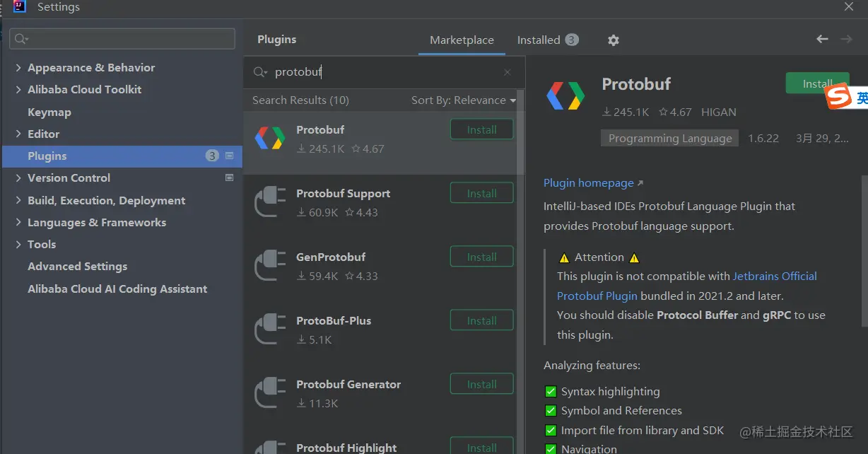The height and width of the screenshot is (454, 868).
Task: Click the Version Control project-level icon
Action: pyautogui.click(x=229, y=177)
